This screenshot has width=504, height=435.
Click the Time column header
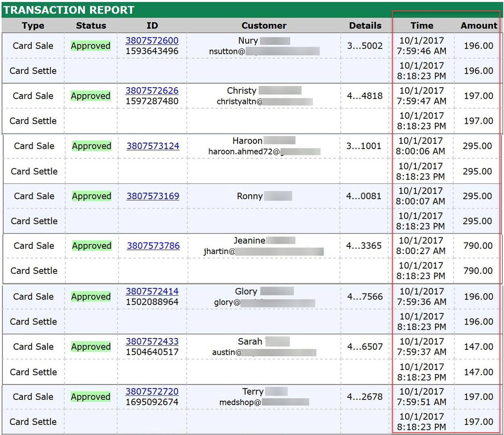[422, 26]
